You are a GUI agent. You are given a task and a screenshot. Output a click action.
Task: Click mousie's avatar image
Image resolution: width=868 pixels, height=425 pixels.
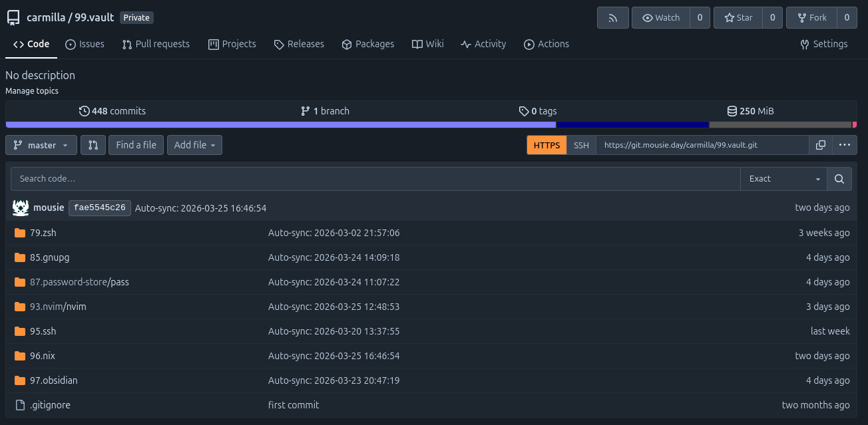point(21,208)
